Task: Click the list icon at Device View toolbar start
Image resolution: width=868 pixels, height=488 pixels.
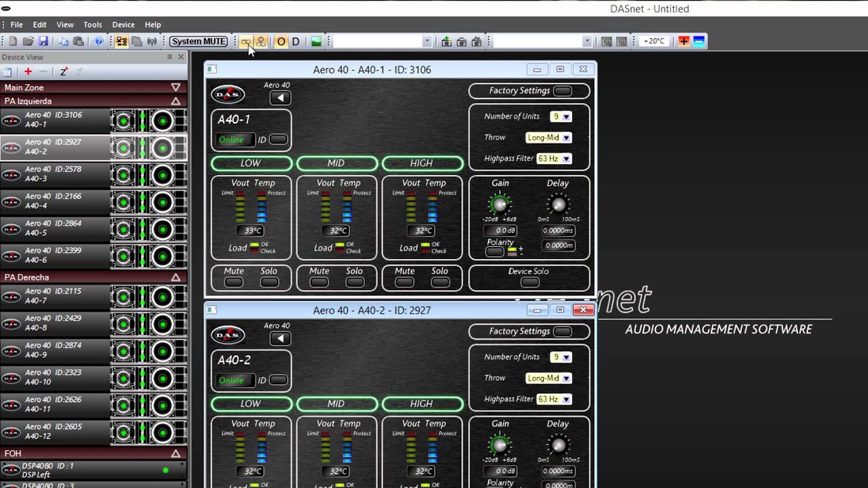Action: (7, 71)
